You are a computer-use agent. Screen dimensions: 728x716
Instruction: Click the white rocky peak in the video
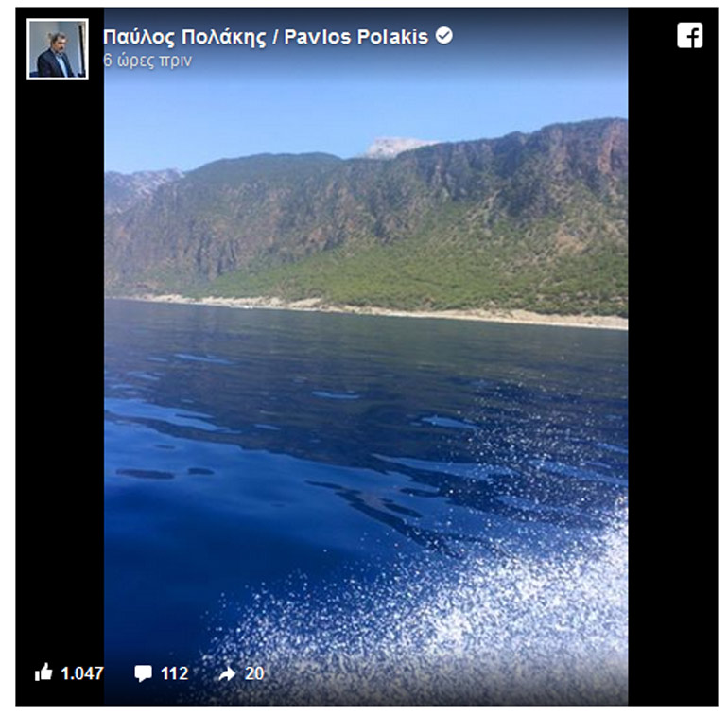397,147
